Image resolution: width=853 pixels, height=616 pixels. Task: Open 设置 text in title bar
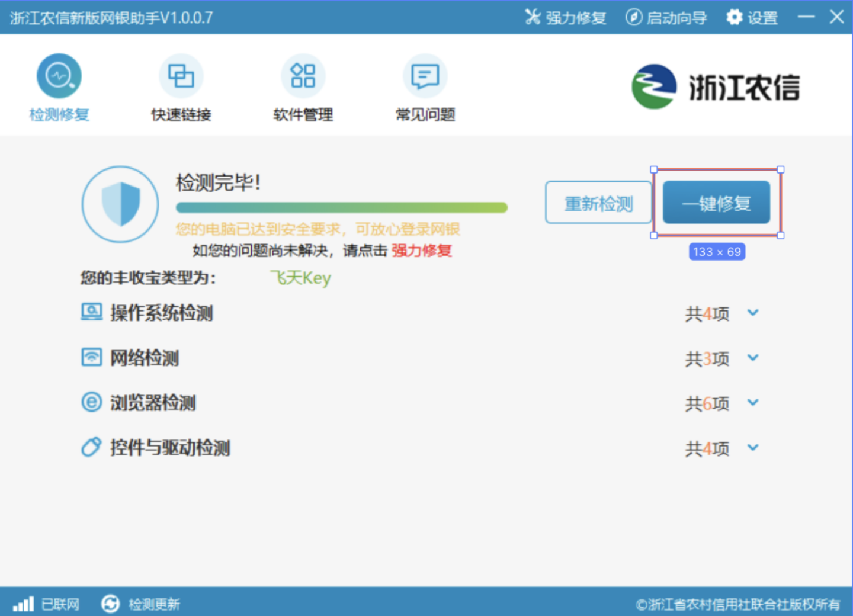(x=762, y=18)
